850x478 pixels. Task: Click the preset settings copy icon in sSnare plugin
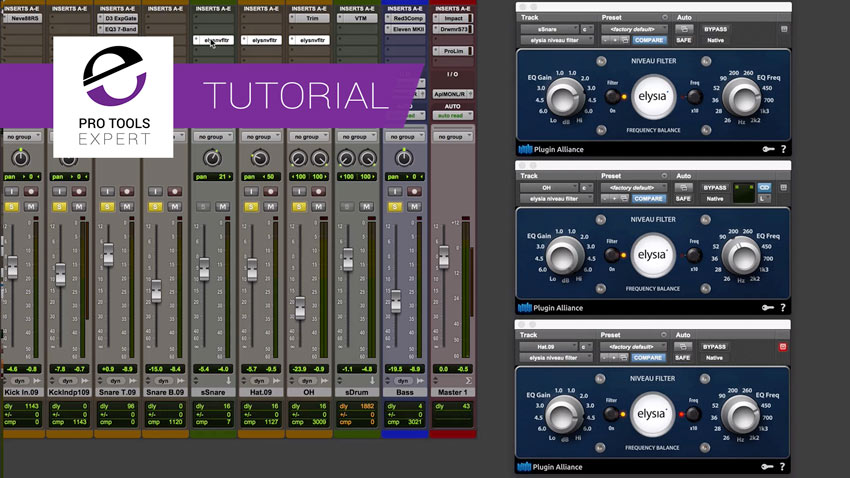tap(625, 40)
